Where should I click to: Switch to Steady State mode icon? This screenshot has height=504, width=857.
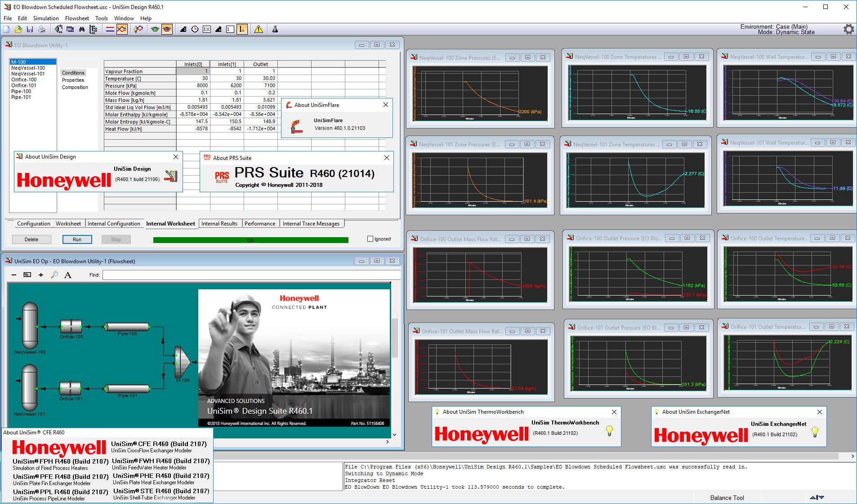(110, 29)
